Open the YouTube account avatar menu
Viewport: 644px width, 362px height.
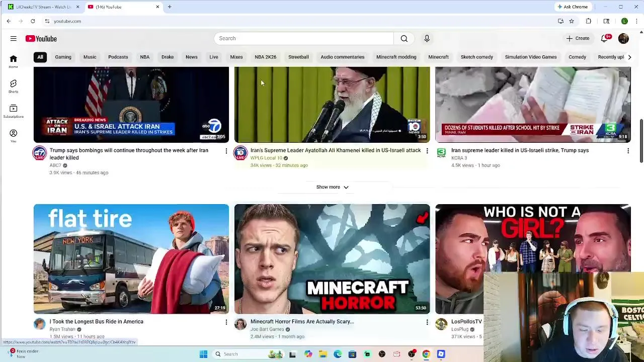(x=623, y=38)
